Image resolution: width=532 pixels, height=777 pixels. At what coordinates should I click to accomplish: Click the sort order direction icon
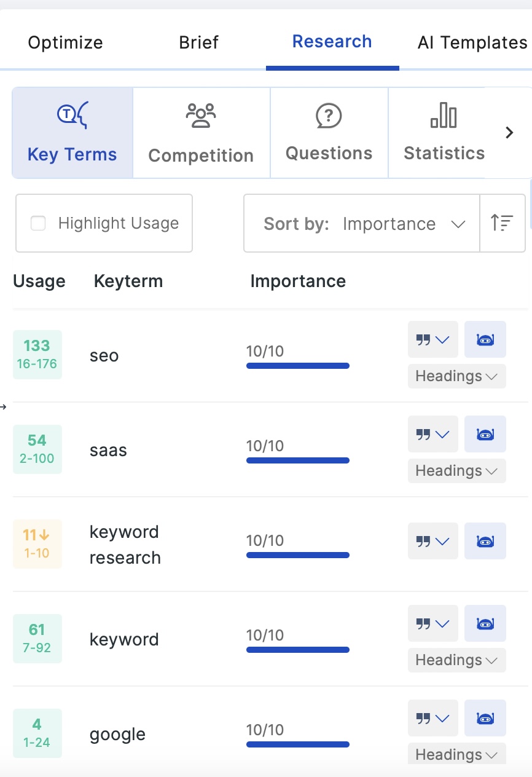[502, 223]
